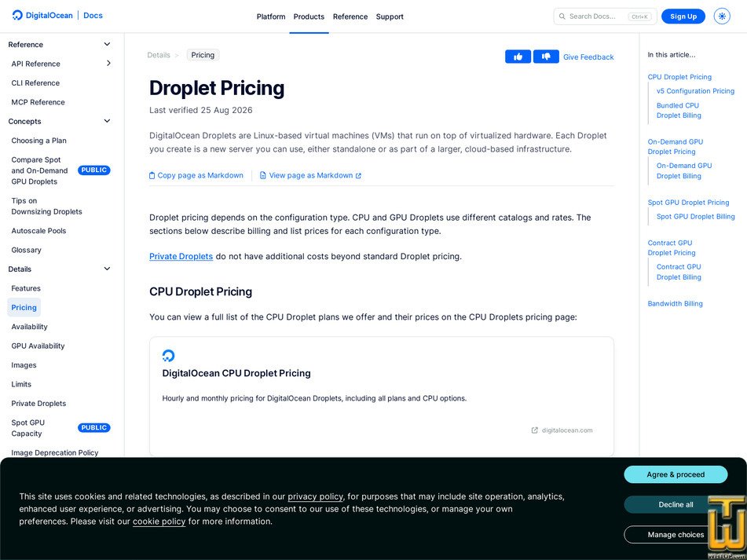
Task: Open Features in sidebar
Action: [26, 288]
